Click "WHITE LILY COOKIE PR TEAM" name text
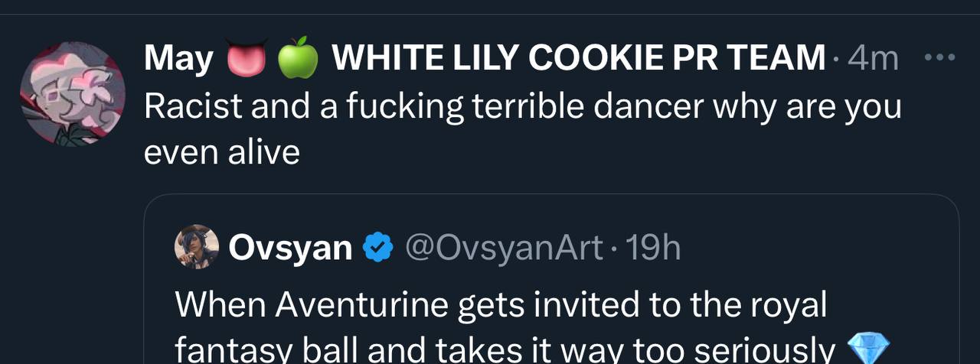980x364 pixels. coord(578,59)
